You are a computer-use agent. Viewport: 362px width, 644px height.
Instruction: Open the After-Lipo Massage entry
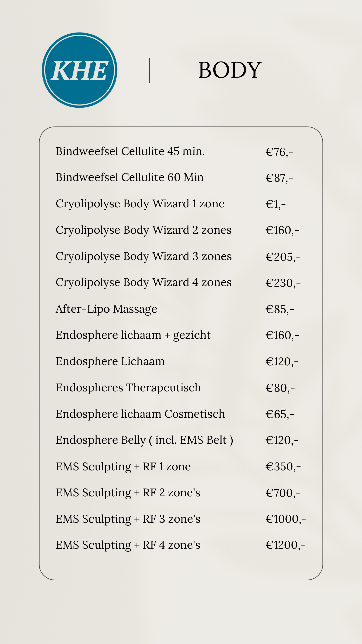pos(106,309)
